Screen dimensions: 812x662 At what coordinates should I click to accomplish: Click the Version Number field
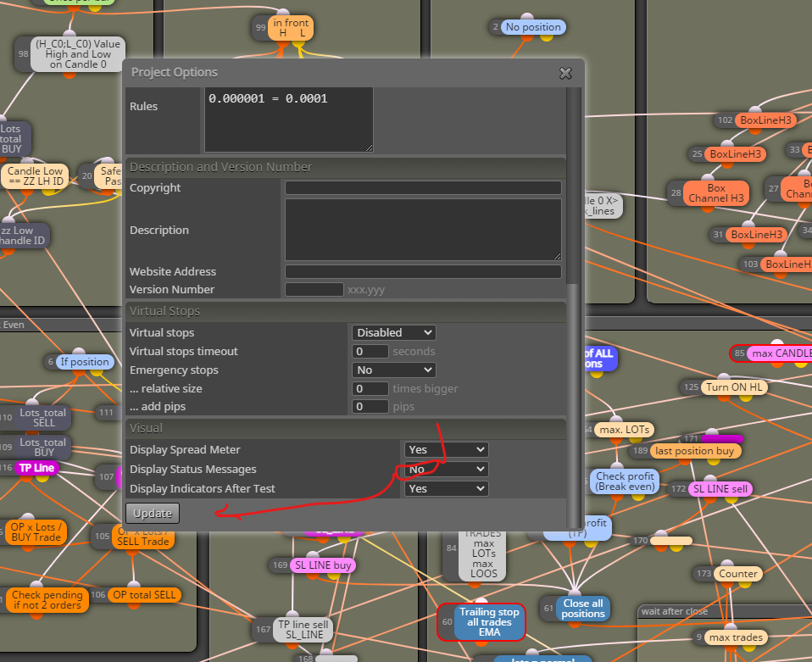coord(314,290)
